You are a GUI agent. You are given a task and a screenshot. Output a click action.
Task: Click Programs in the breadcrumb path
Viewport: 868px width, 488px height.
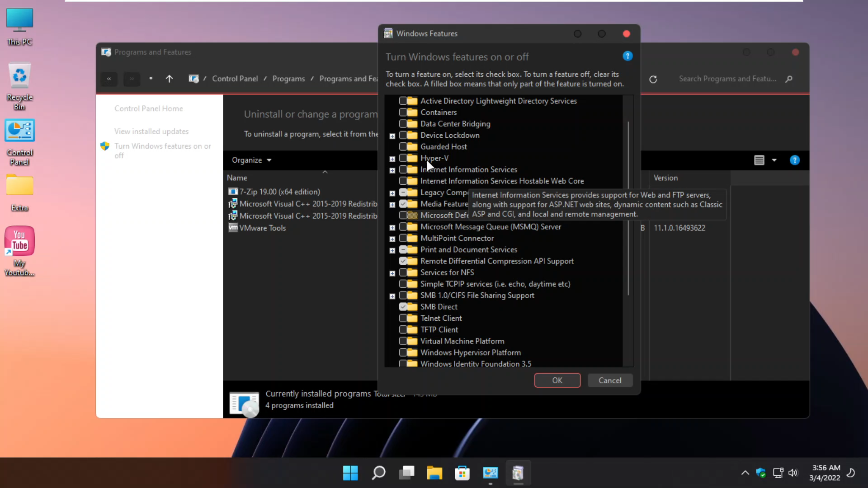pyautogui.click(x=288, y=79)
